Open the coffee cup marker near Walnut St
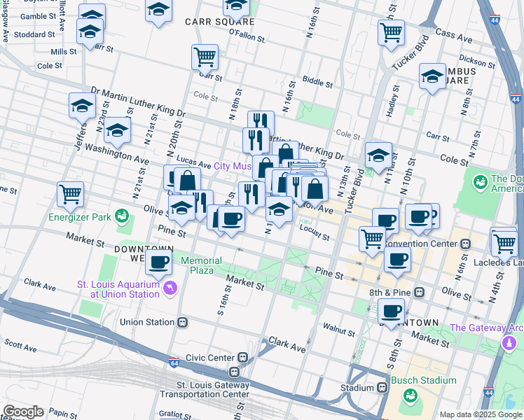This screenshot has width=524, height=420. click(391, 312)
